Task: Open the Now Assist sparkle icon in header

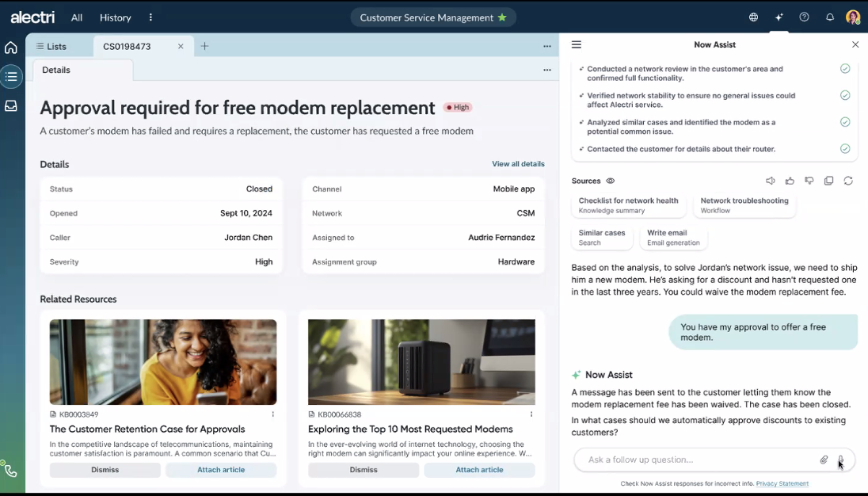Action: [779, 17]
